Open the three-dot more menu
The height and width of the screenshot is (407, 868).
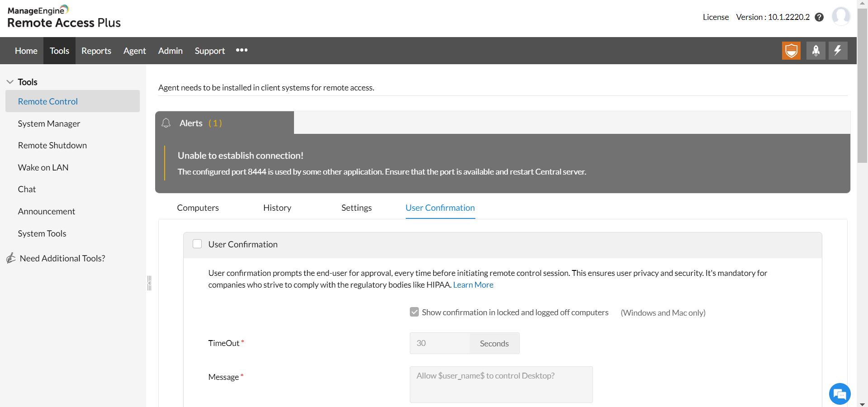point(242,50)
